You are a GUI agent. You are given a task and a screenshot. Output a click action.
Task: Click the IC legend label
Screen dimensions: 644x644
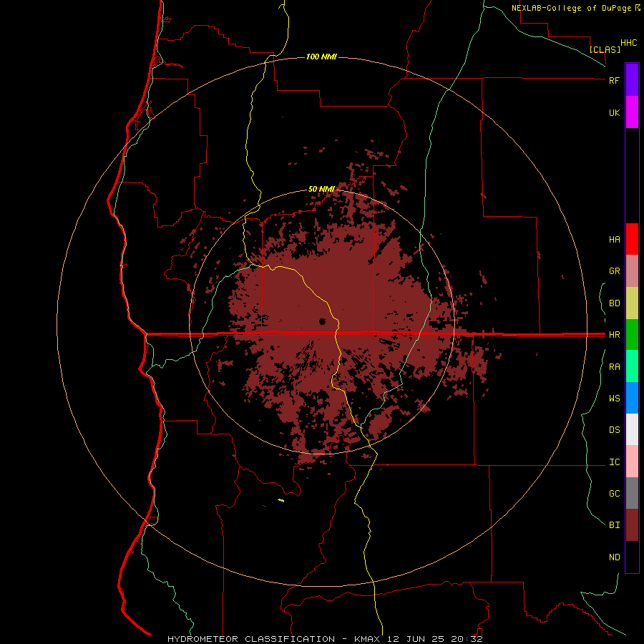tap(614, 462)
